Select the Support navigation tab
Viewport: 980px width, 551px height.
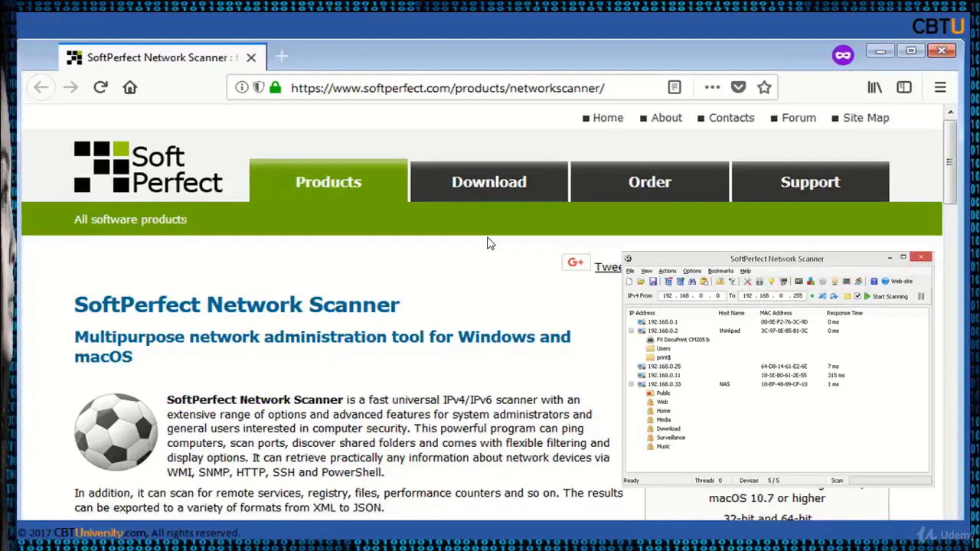tap(810, 181)
